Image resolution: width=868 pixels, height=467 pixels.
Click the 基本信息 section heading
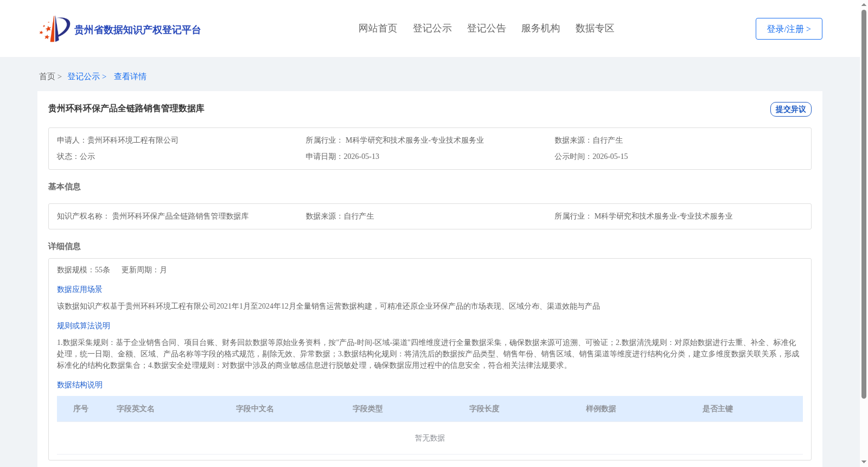(x=64, y=187)
